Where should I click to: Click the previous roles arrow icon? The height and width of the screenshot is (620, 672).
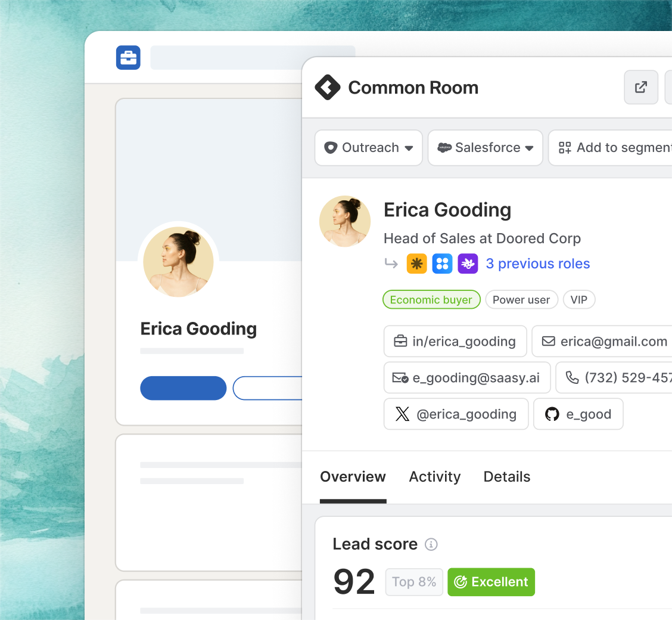pyautogui.click(x=391, y=263)
